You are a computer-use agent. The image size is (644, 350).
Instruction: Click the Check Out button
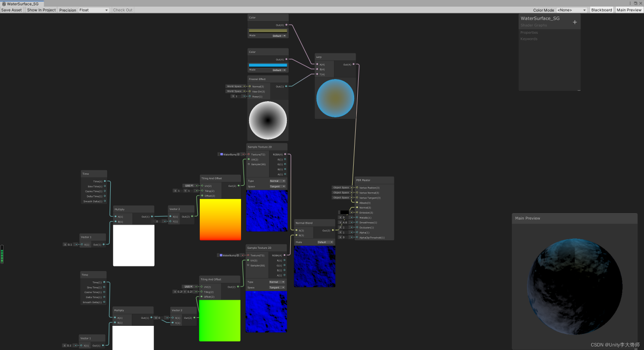123,10
